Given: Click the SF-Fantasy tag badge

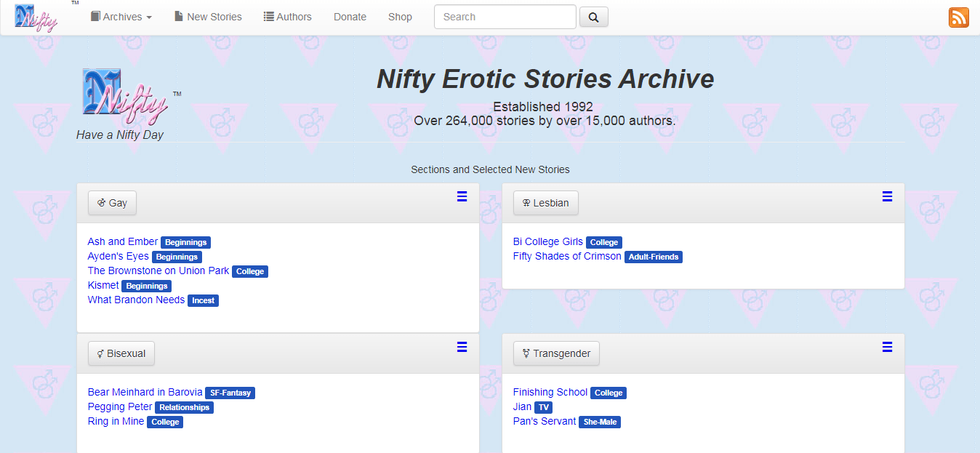Looking at the screenshot, I should (x=230, y=393).
